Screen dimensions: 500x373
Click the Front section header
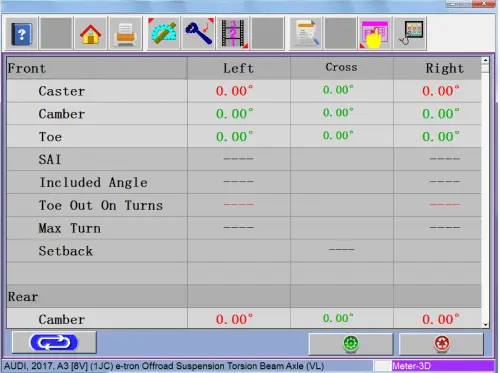(26, 68)
